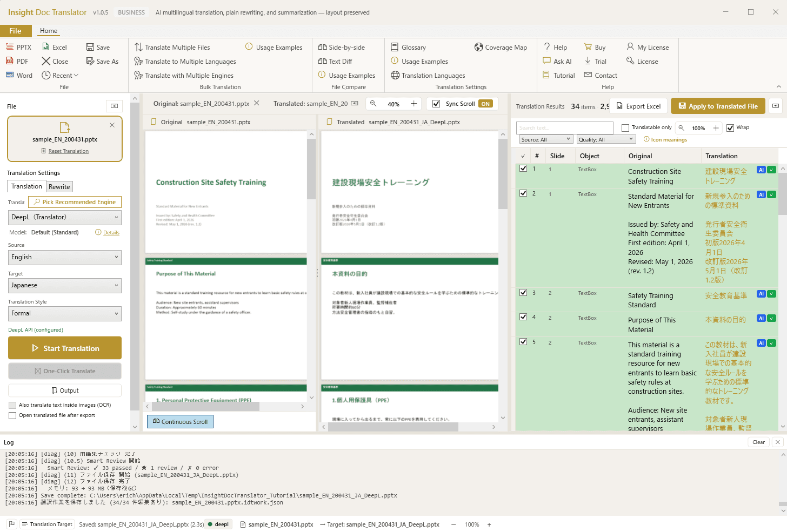Enable Open translated file after export

click(12, 415)
